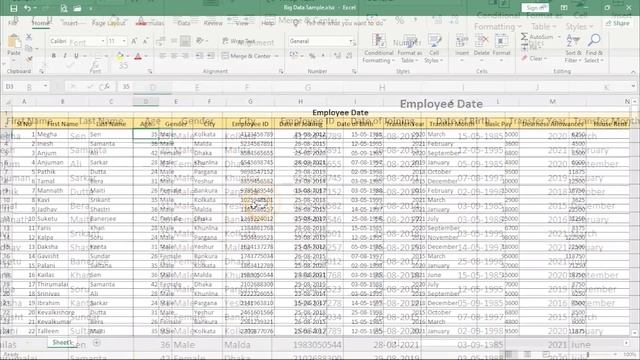This screenshot has width=640, height=360.
Task: Click the Format as Table icon
Action: pyautogui.click(x=409, y=41)
